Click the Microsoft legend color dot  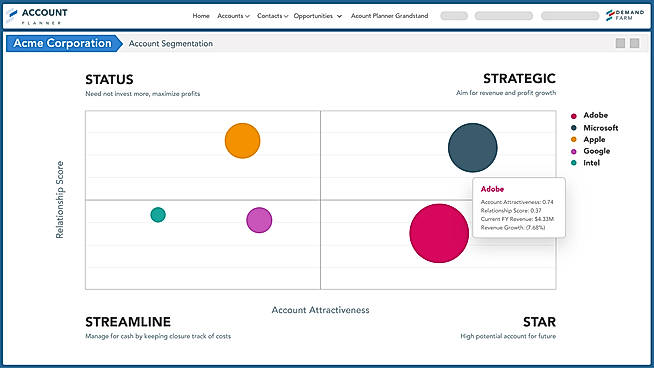(x=574, y=128)
